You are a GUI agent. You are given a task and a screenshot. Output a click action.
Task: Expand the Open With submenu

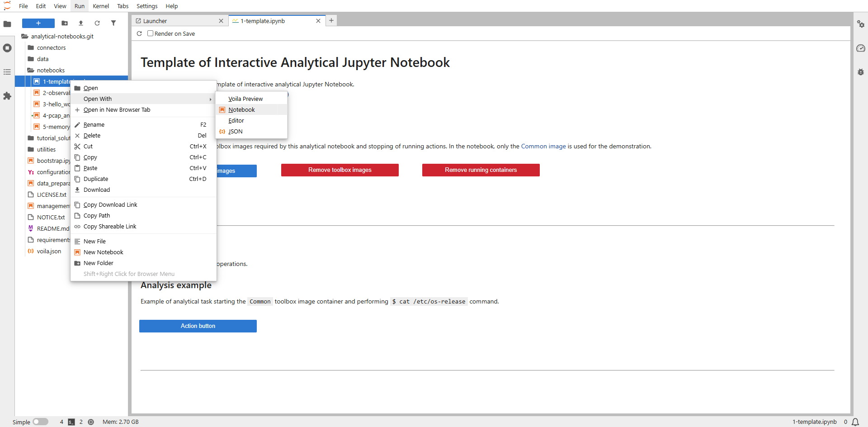(x=143, y=99)
